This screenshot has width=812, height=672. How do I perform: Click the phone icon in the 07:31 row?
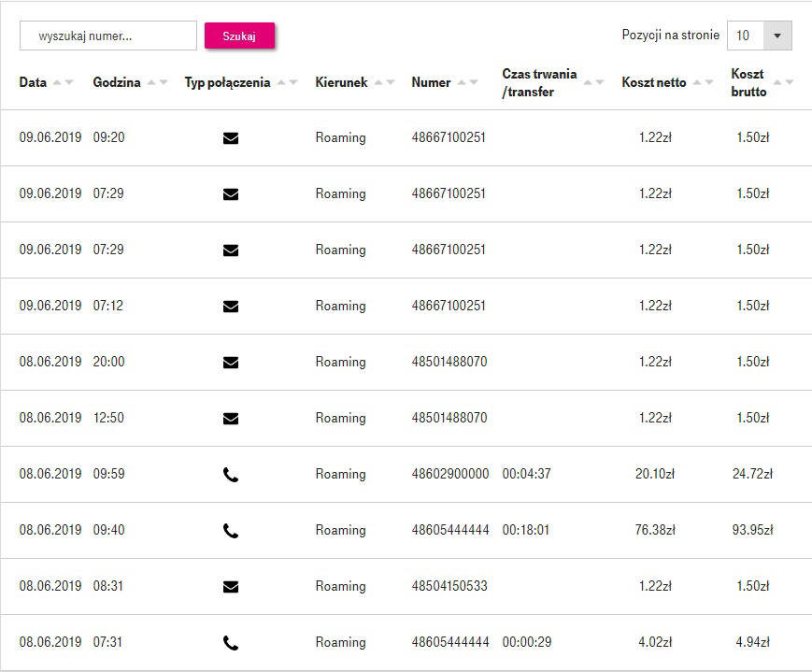click(231, 643)
